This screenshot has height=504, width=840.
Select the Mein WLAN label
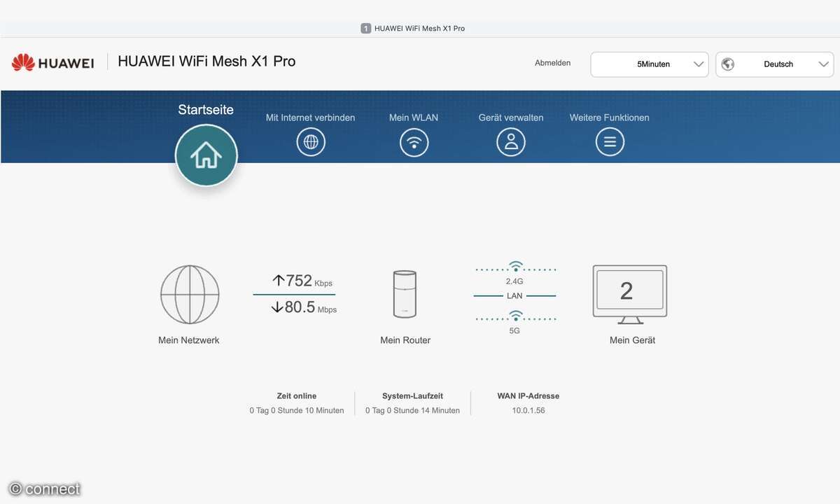(x=414, y=118)
